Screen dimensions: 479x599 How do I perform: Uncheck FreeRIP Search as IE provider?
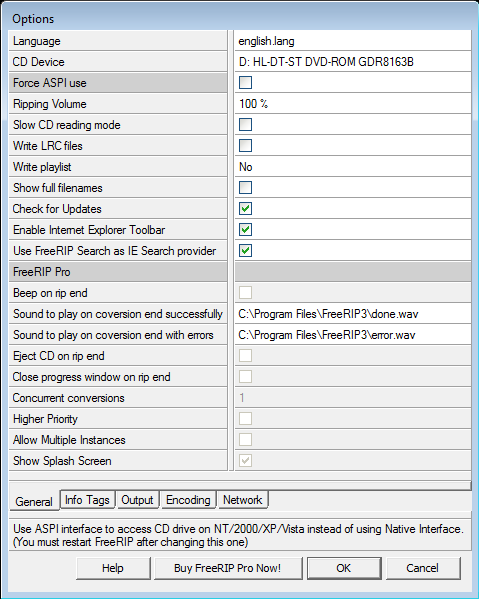(x=245, y=251)
